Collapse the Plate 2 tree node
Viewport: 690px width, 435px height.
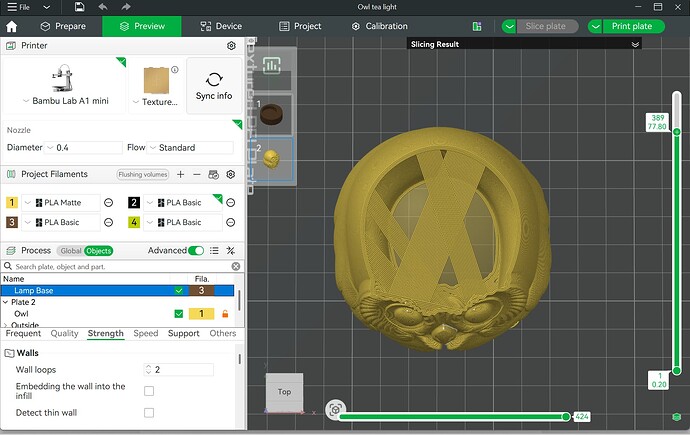click(5, 302)
